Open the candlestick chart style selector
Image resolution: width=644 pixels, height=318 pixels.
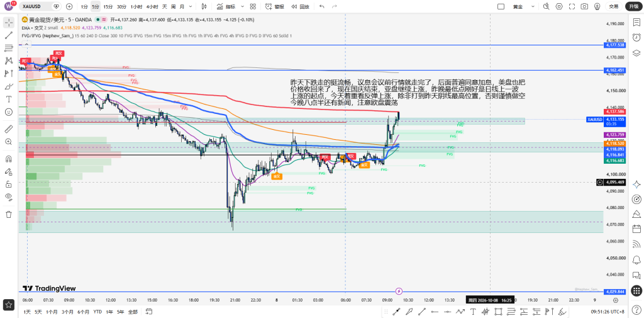(204, 6)
